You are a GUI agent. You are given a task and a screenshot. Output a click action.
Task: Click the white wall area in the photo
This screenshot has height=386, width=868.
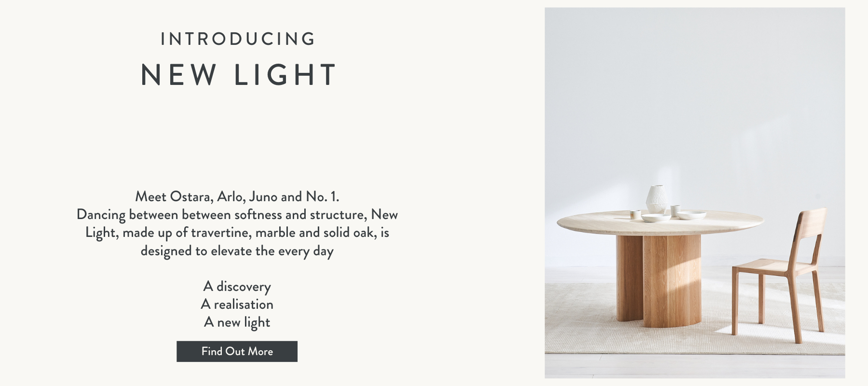point(694,96)
